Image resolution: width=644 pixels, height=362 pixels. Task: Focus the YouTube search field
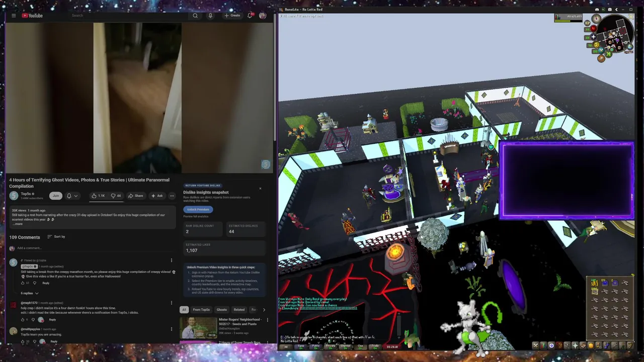129,16
